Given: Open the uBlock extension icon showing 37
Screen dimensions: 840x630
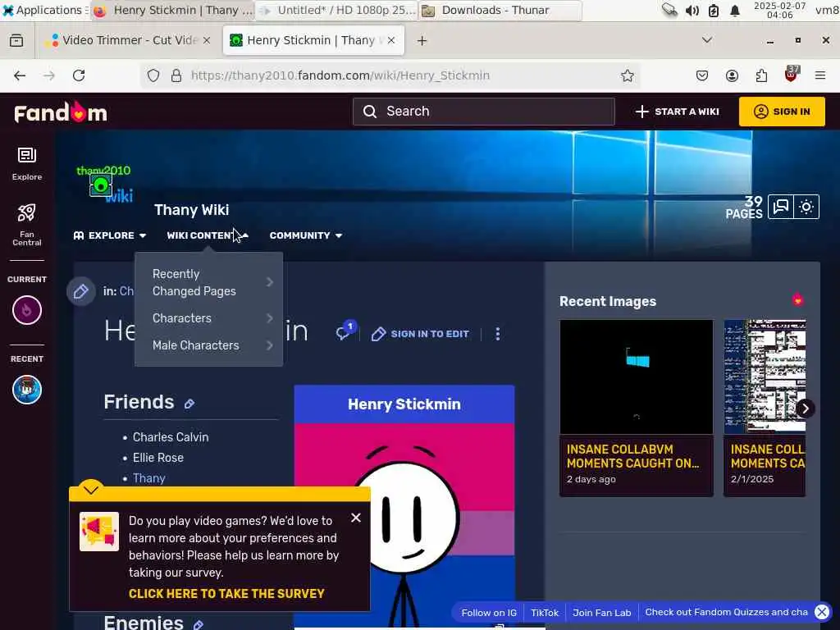Looking at the screenshot, I should pyautogui.click(x=792, y=75).
